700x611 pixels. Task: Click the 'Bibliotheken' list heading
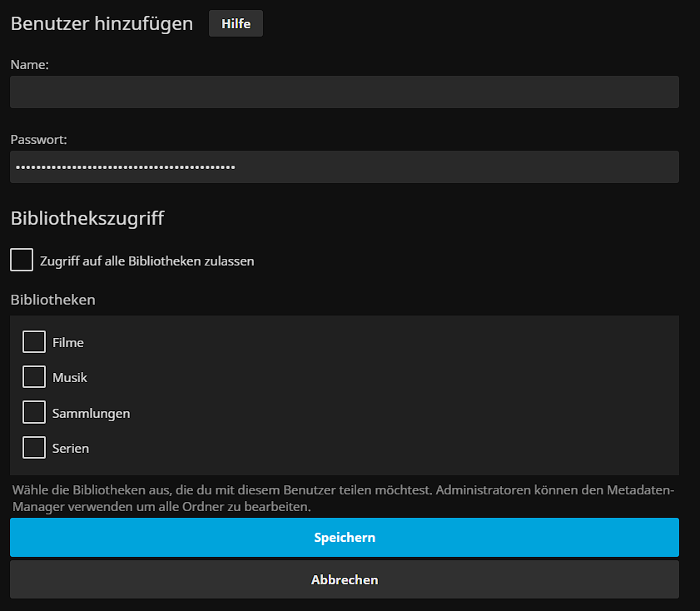pyautogui.click(x=52, y=300)
